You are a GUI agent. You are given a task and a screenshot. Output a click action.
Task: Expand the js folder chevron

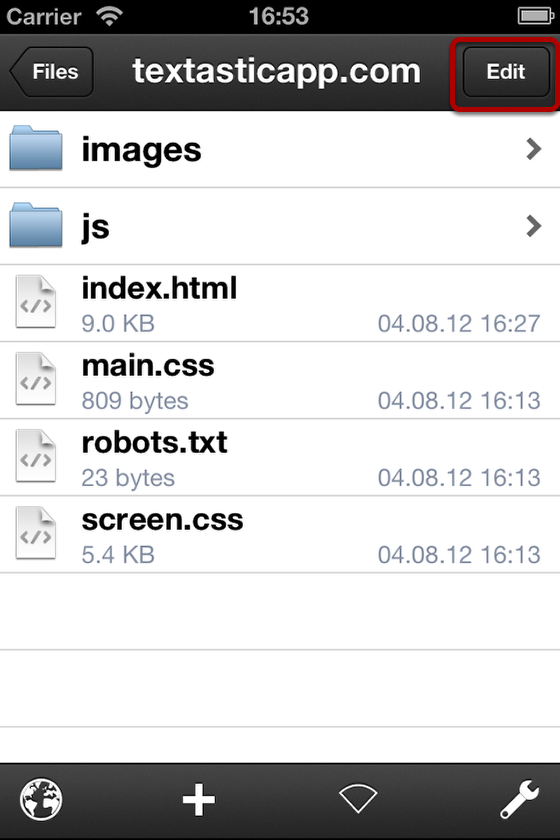(534, 226)
